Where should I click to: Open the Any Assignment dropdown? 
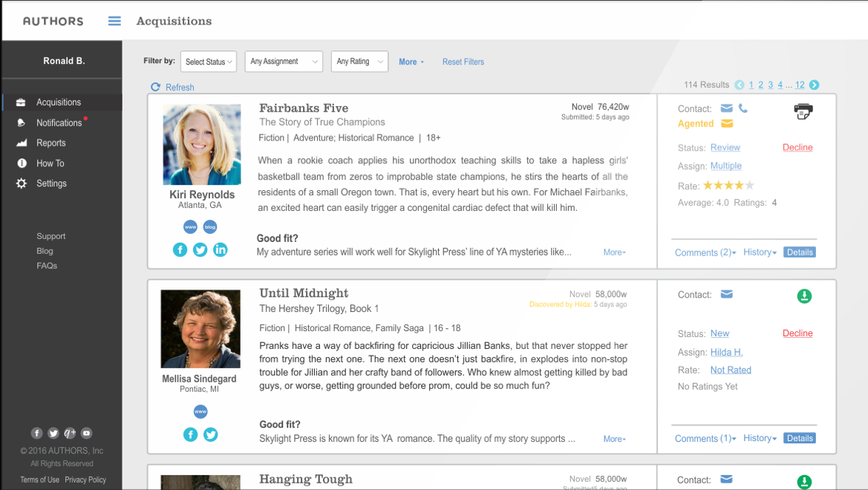point(284,61)
